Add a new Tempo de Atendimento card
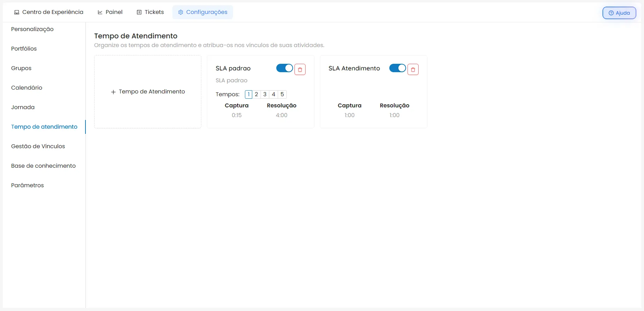 (x=148, y=92)
